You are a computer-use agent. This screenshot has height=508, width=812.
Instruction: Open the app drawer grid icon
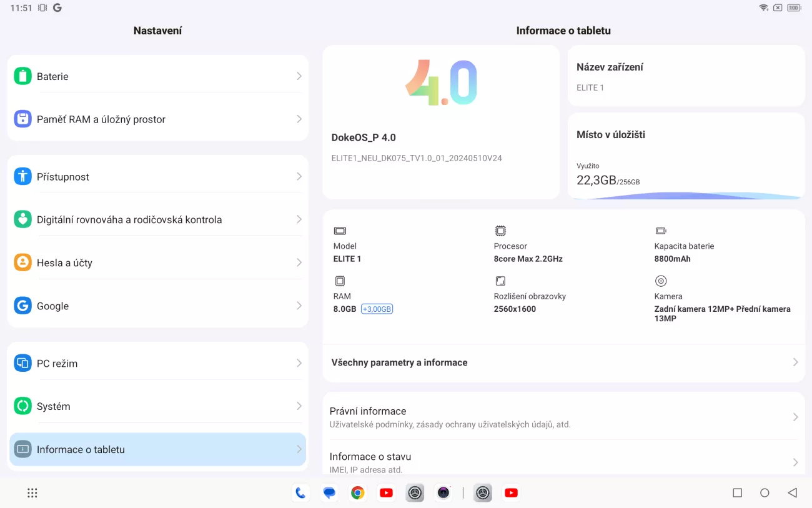click(x=32, y=493)
